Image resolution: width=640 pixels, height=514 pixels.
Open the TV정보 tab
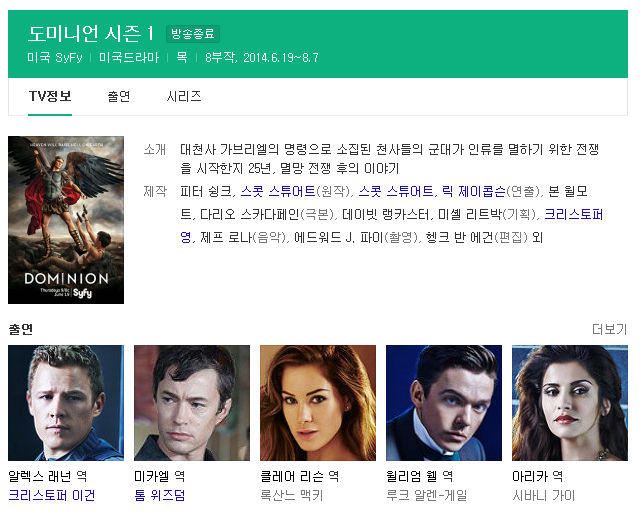[x=50, y=96]
